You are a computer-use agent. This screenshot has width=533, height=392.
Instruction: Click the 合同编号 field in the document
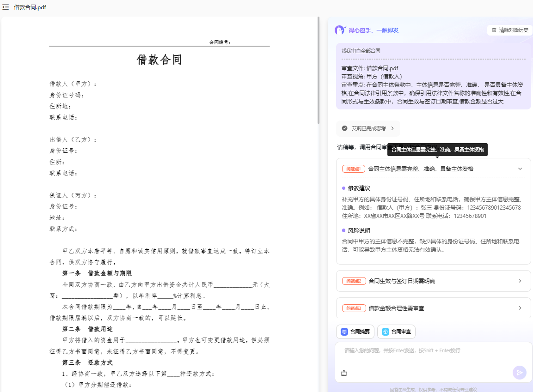click(x=220, y=42)
